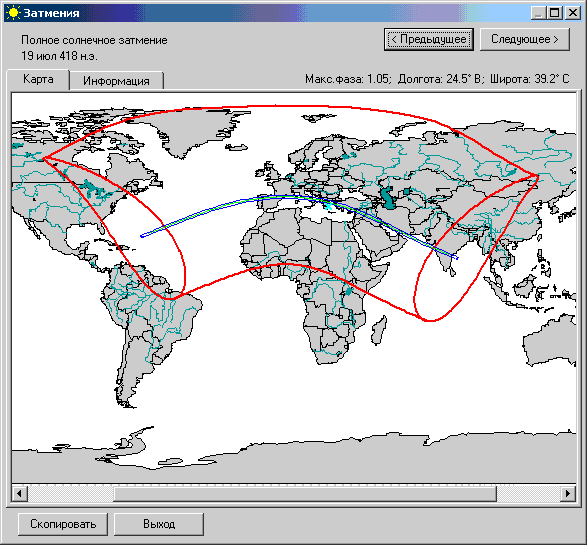Click the cyan maximum eclipse marker near Greece
Viewport: 587px width, 545px height.
click(328, 205)
